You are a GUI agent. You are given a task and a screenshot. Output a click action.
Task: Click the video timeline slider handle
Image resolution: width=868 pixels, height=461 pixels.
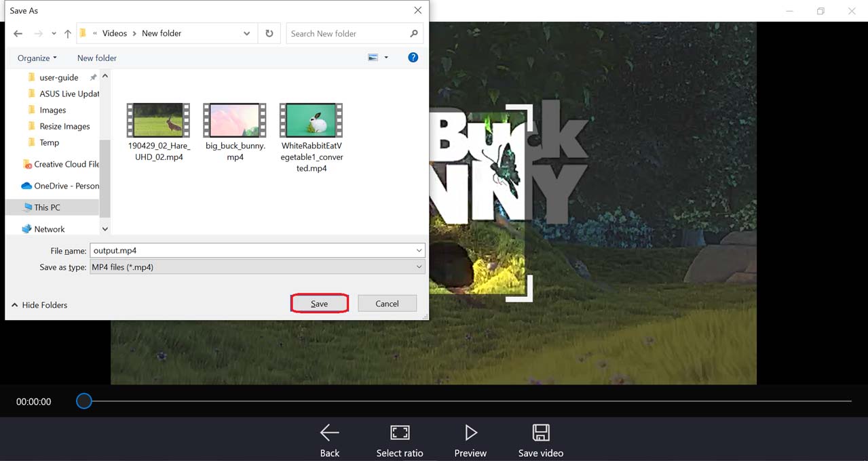(84, 401)
